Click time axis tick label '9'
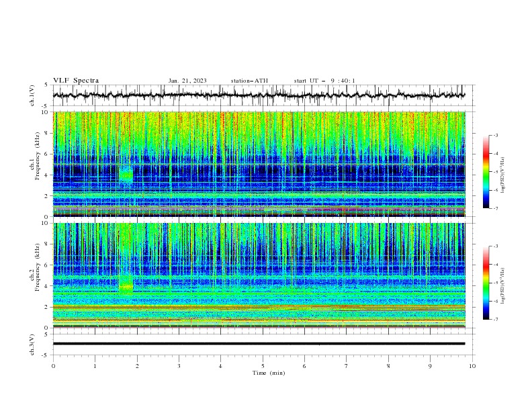 point(430,366)
